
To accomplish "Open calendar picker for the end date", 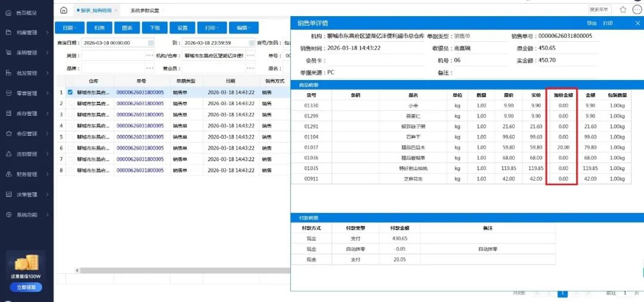I will point(252,43).
